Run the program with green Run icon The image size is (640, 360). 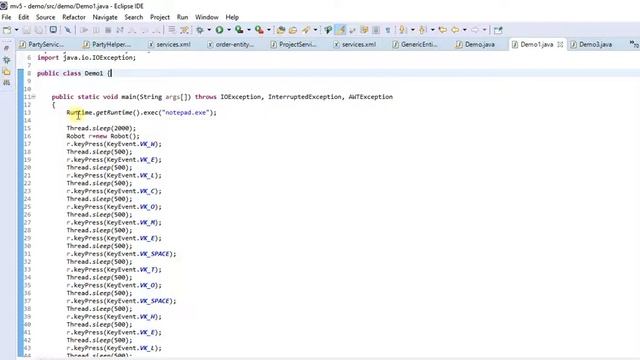pyautogui.click(x=220, y=30)
